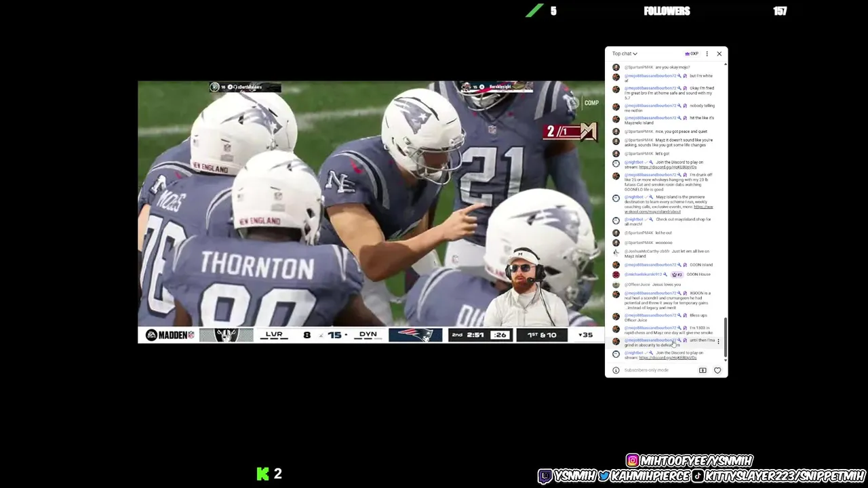Click the scroll-down arrow of chat scrollbar
The width and height of the screenshot is (868, 488).
tap(726, 361)
